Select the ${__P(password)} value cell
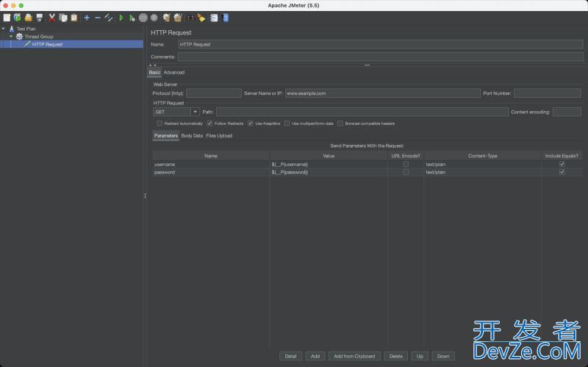Viewport: 588px width, 367px height. [x=329, y=172]
